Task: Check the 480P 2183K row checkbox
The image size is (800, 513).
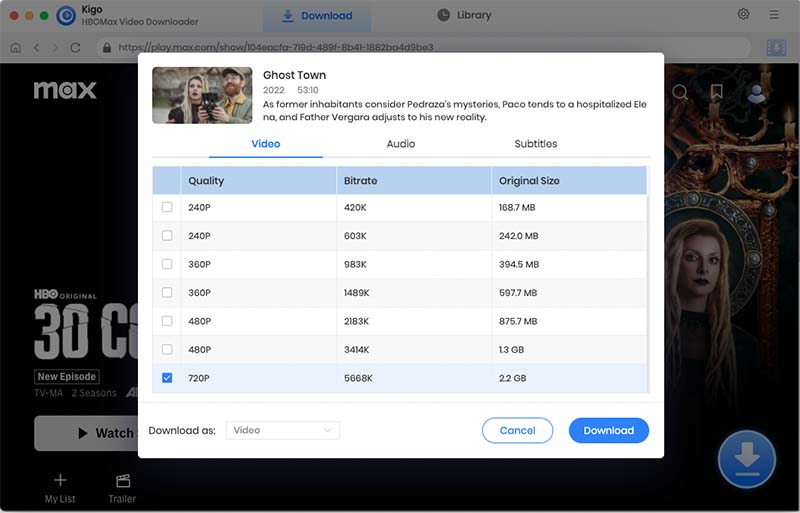Action: 167,321
